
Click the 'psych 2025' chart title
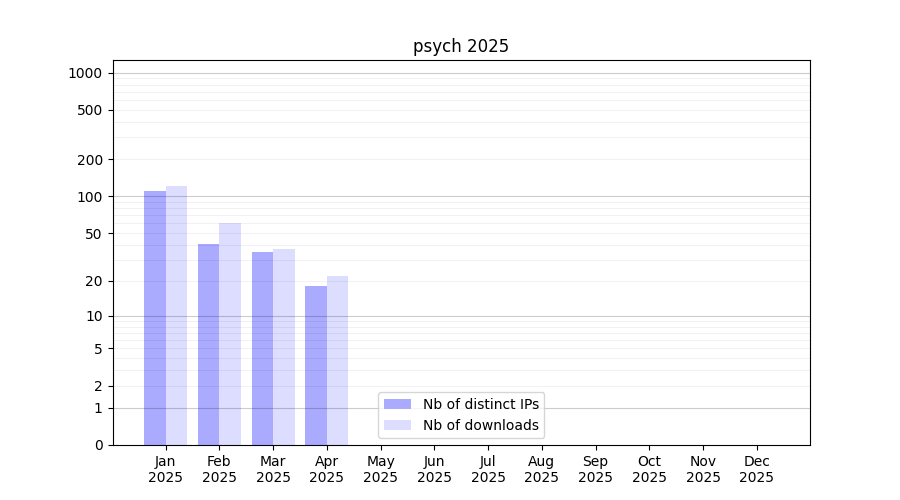[461, 46]
